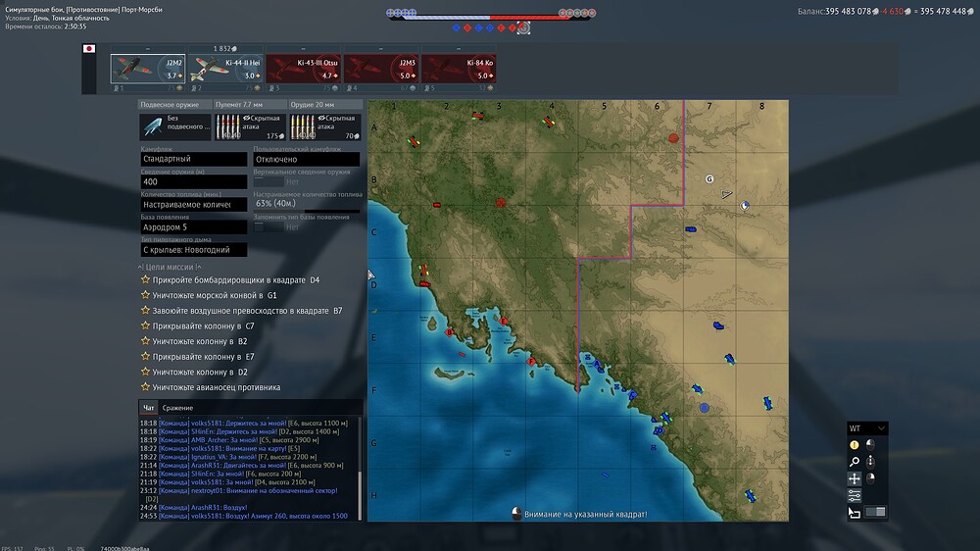The height and width of the screenshot is (551, 980).
Task: Click right-mouse-button hint icon beside pan
Action: point(870,478)
